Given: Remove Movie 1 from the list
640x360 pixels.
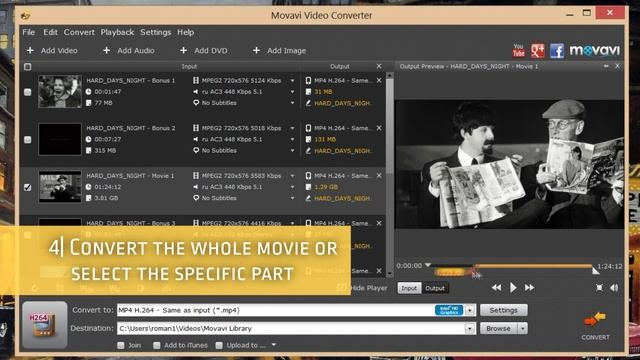Looking at the screenshot, I should (379, 176).
